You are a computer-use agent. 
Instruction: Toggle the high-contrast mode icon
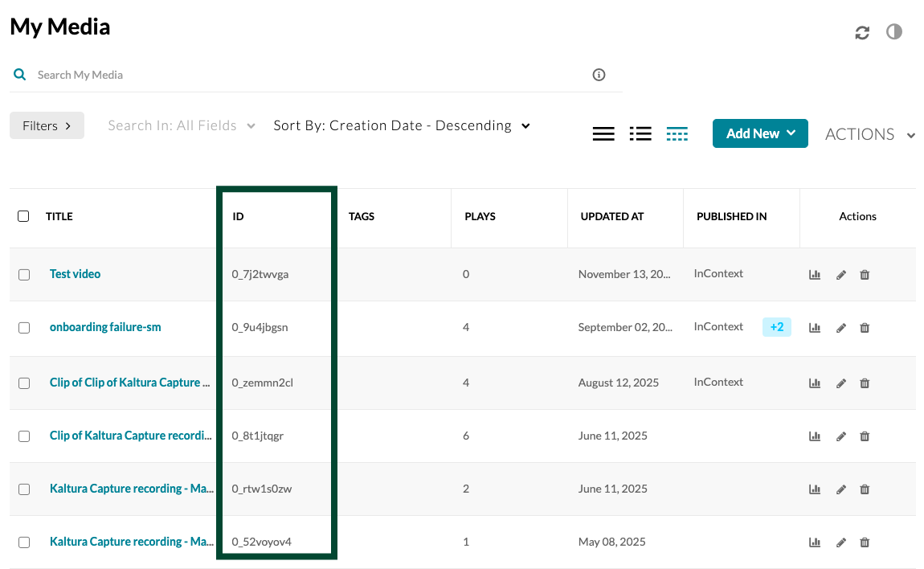(x=894, y=32)
